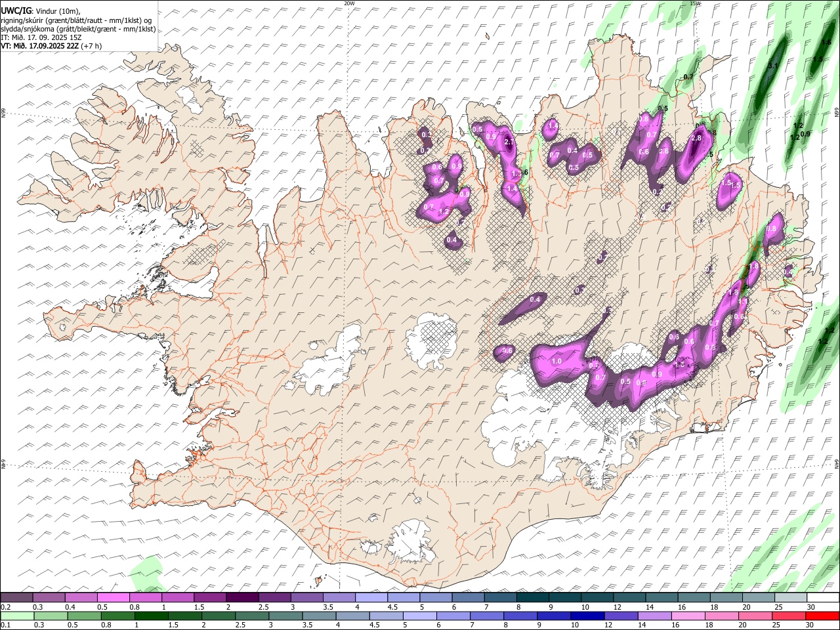Click the '3.1' rain value in the offshore green band
The image size is (840, 630).
click(x=772, y=66)
